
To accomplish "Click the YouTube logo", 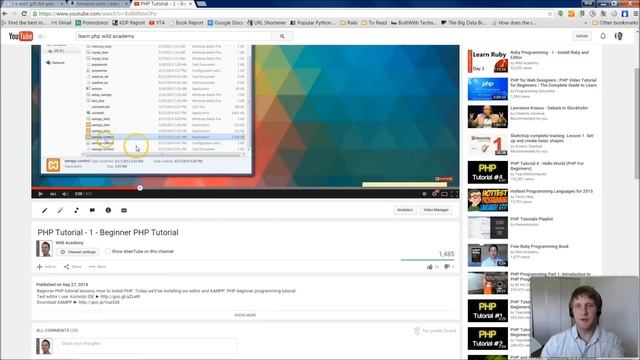I will pos(21,36).
